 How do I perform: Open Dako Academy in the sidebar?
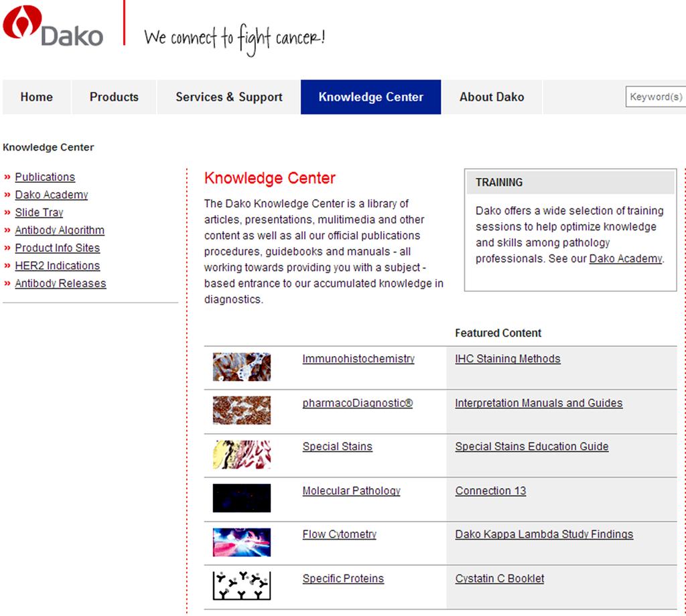[52, 195]
